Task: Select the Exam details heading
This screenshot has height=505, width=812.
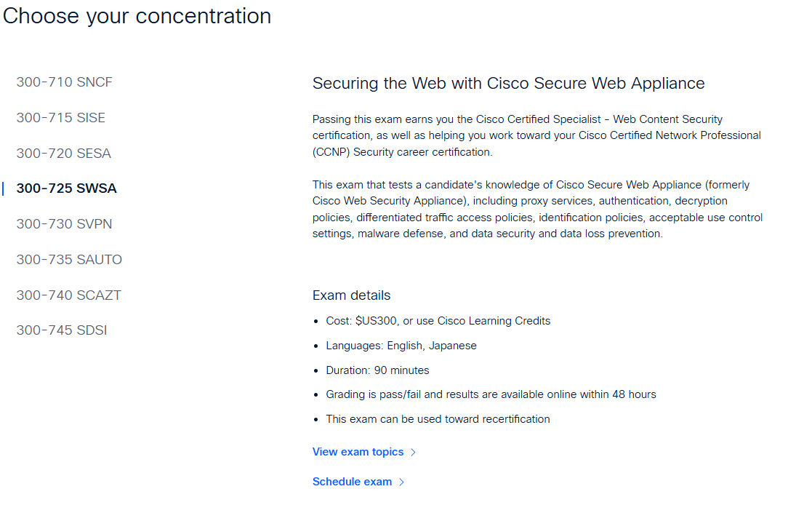Action: click(x=351, y=295)
